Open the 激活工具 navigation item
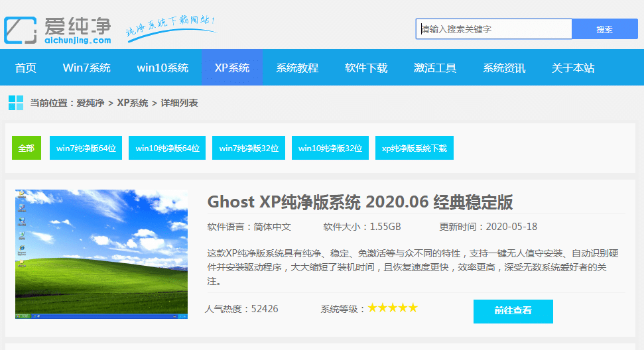This screenshot has width=644, height=350. click(435, 68)
